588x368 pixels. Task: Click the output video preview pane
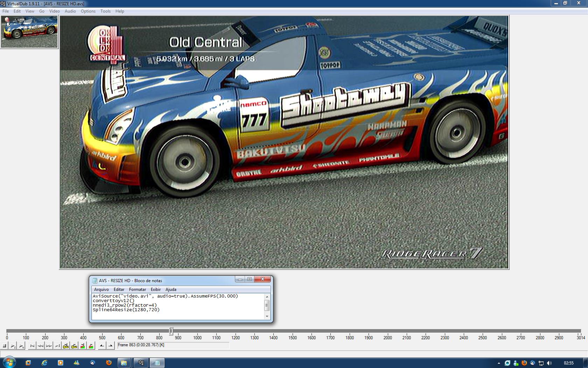click(x=284, y=142)
